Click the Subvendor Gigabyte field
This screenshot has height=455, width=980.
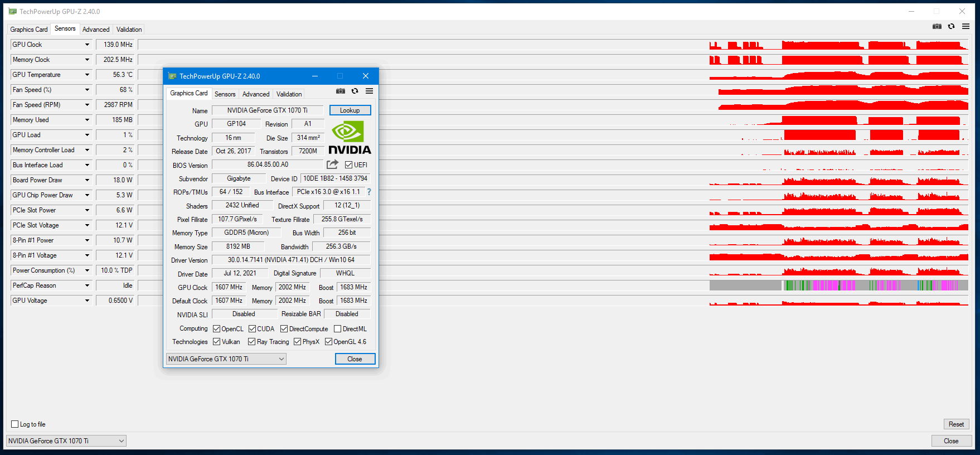(239, 178)
